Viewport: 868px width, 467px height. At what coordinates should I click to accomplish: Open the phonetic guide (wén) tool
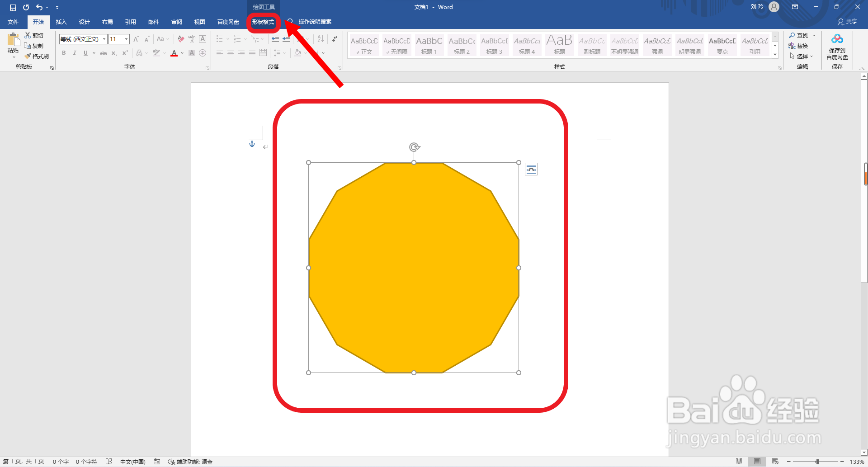point(192,39)
